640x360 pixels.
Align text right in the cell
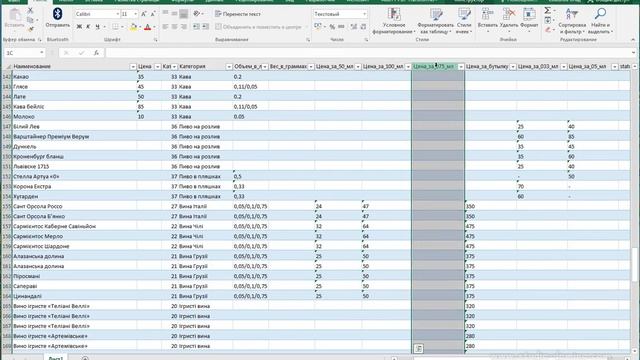click(x=184, y=27)
